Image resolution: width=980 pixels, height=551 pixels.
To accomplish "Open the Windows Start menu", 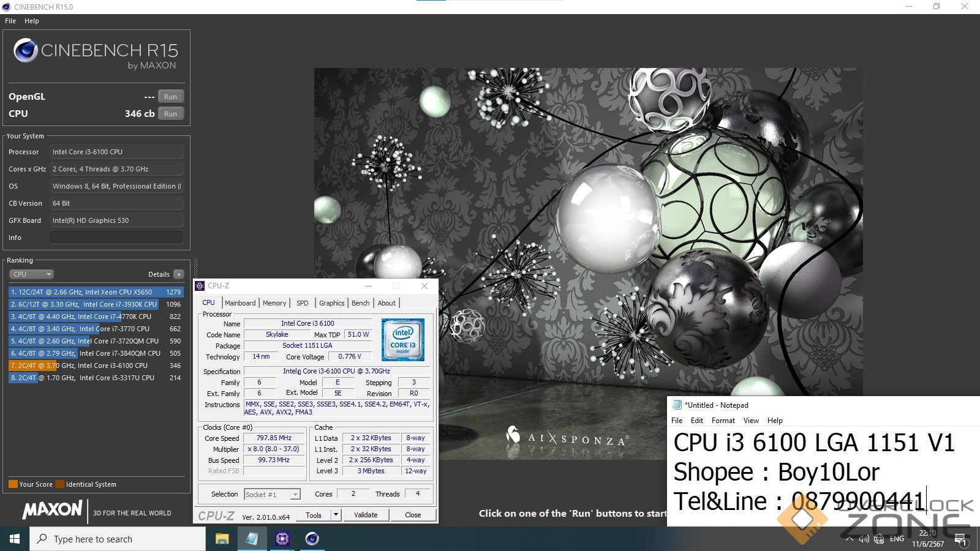I will click(15, 539).
